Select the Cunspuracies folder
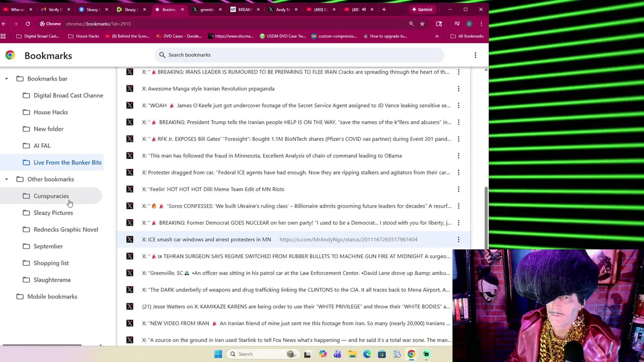The width and height of the screenshot is (644, 362). (x=51, y=196)
